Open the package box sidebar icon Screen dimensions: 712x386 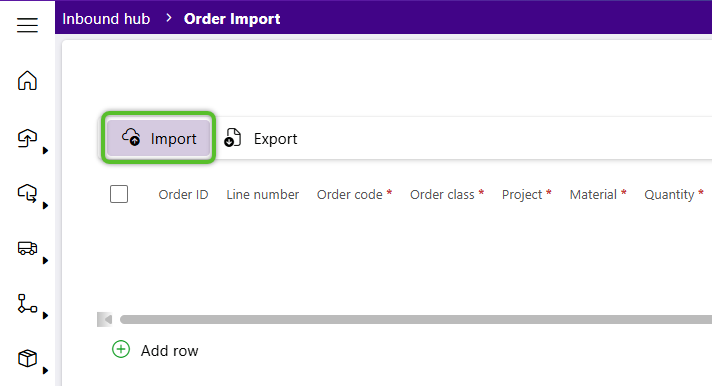27,358
